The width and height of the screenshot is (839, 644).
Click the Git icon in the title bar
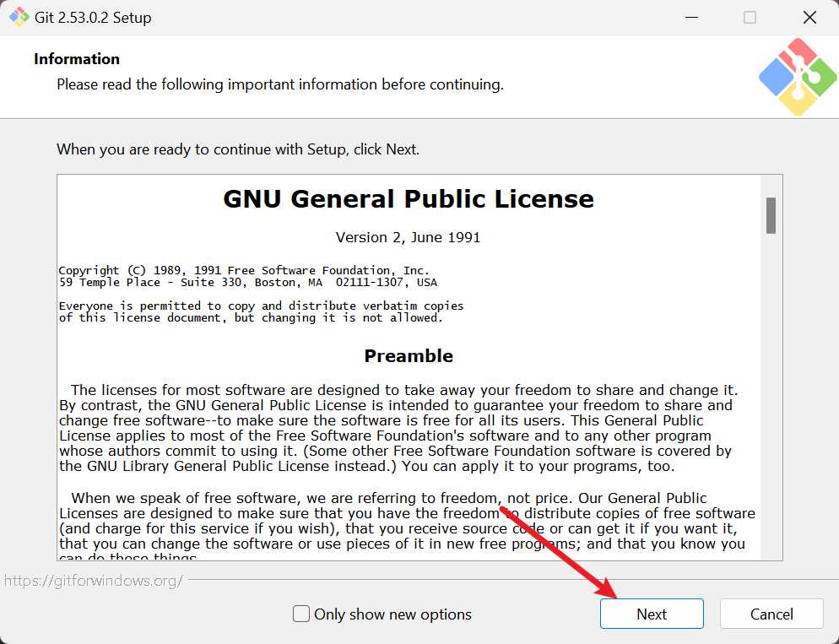click(19, 17)
